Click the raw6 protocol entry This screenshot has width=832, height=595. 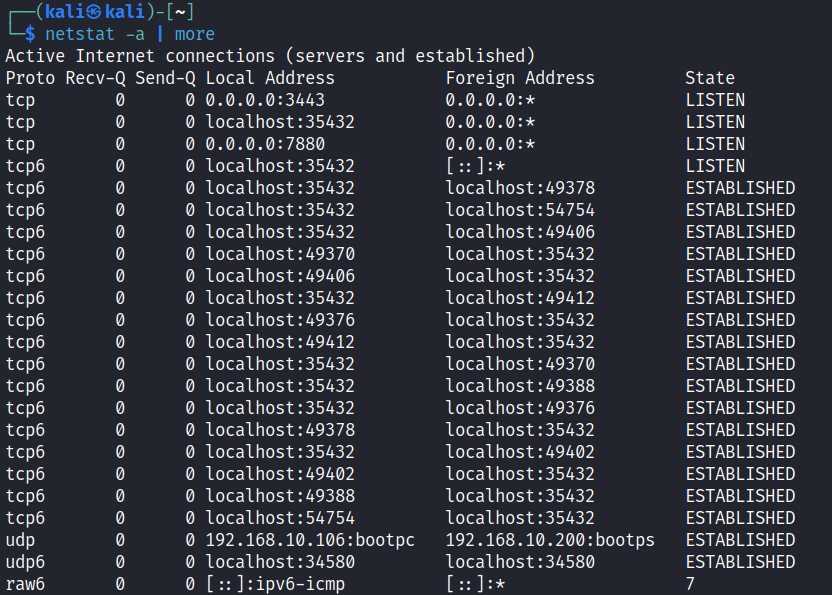25,584
